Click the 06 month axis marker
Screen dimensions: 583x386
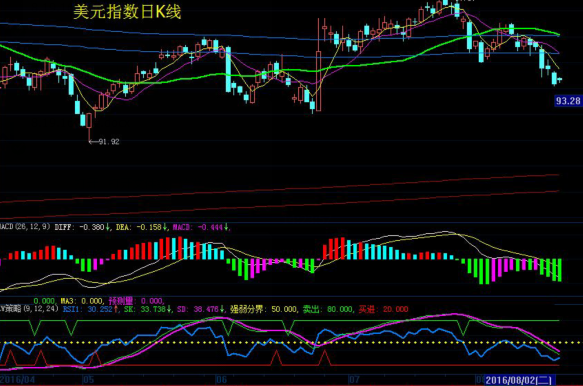221,380
